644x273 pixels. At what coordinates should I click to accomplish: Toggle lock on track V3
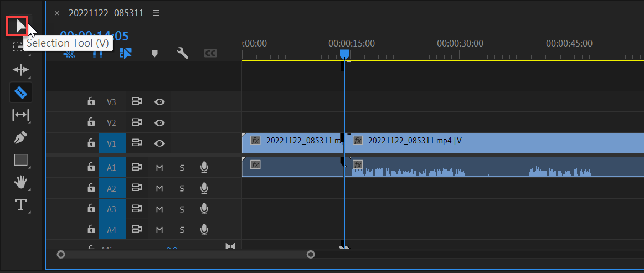[91, 101]
